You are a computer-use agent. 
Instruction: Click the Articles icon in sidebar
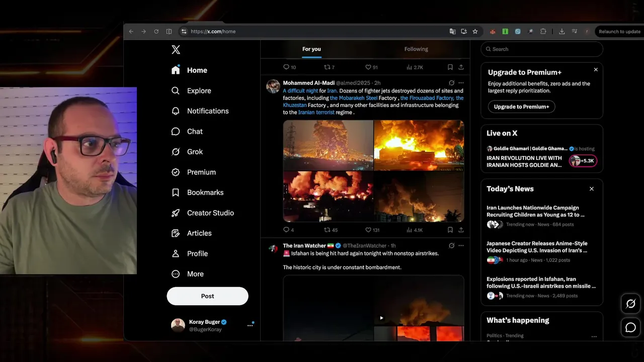pos(176,233)
